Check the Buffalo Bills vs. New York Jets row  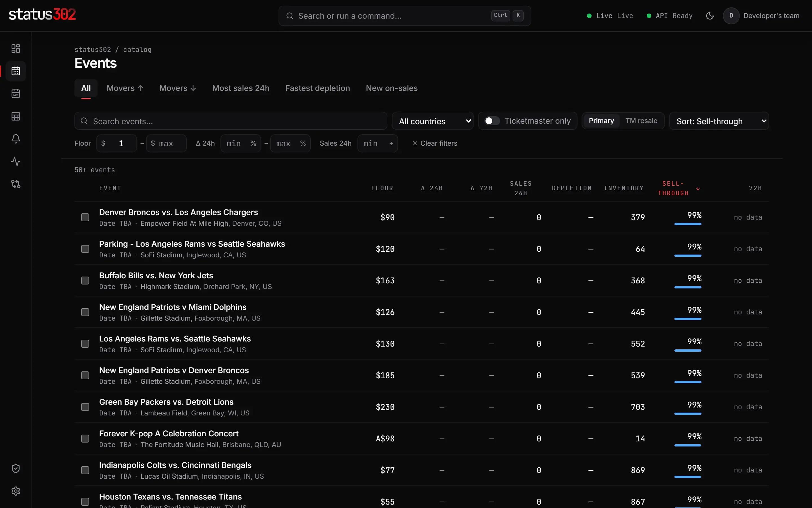click(85, 281)
